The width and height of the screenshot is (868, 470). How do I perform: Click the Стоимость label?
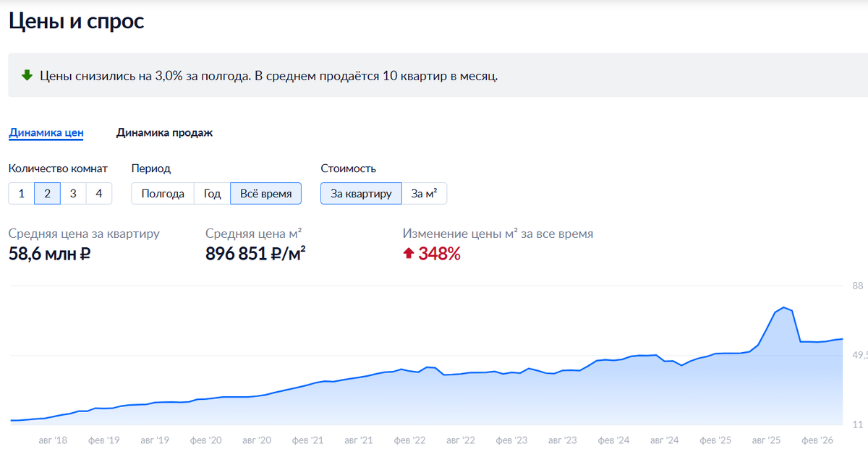click(349, 168)
